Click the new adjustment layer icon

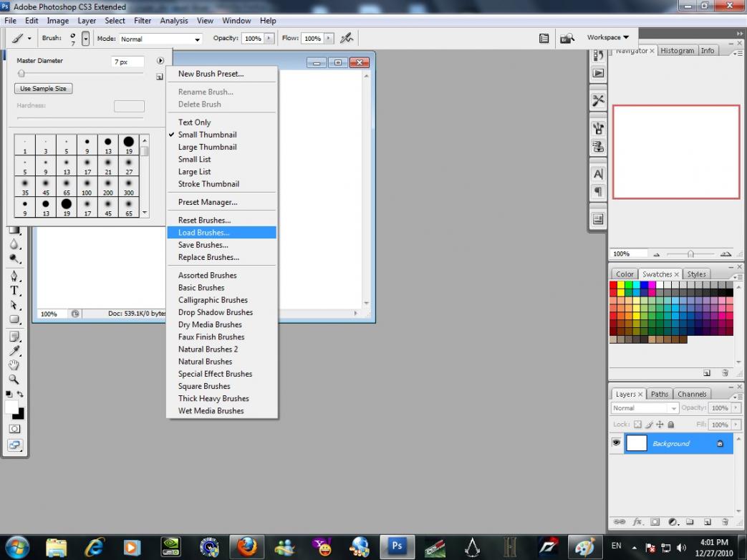[673, 522]
